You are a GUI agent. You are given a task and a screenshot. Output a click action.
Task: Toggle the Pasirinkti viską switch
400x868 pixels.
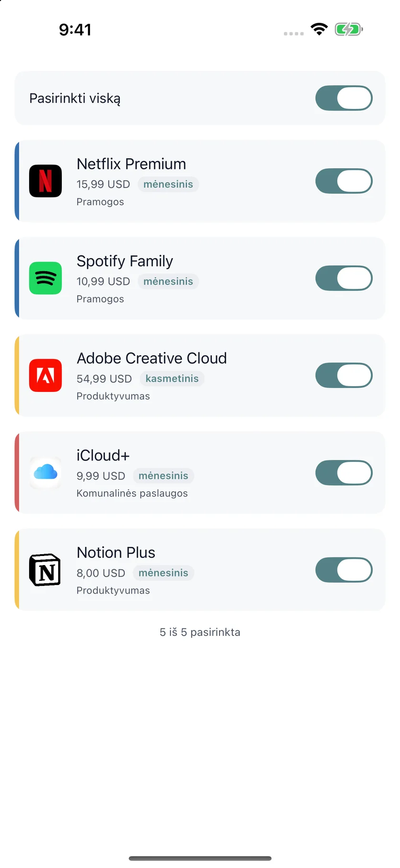[344, 98]
